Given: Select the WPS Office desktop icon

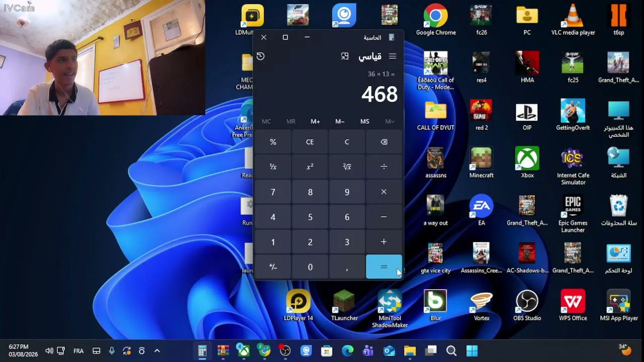Looking at the screenshot, I should coord(573,306).
